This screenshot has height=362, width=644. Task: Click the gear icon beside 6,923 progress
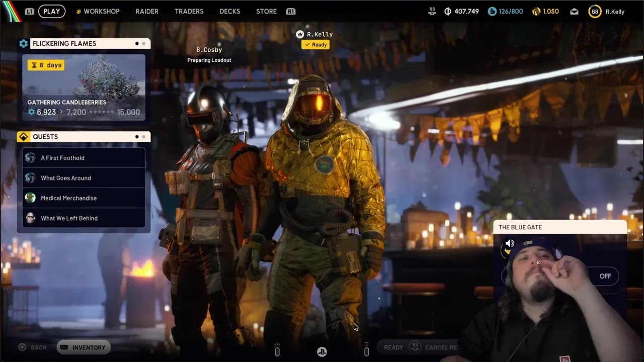point(31,112)
